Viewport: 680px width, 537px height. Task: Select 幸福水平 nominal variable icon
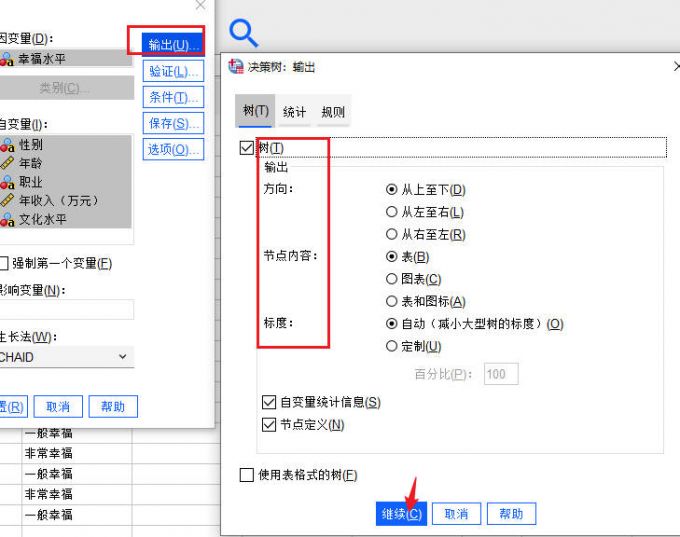tap(7, 59)
